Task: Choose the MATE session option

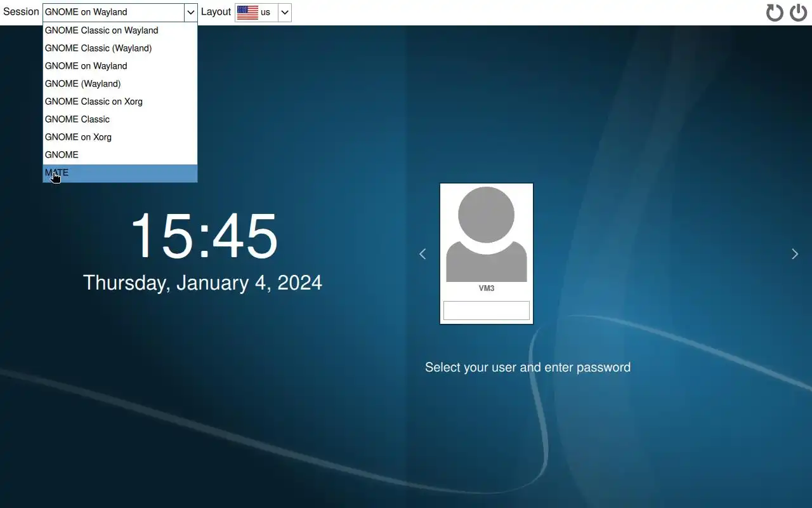Action: pos(120,173)
